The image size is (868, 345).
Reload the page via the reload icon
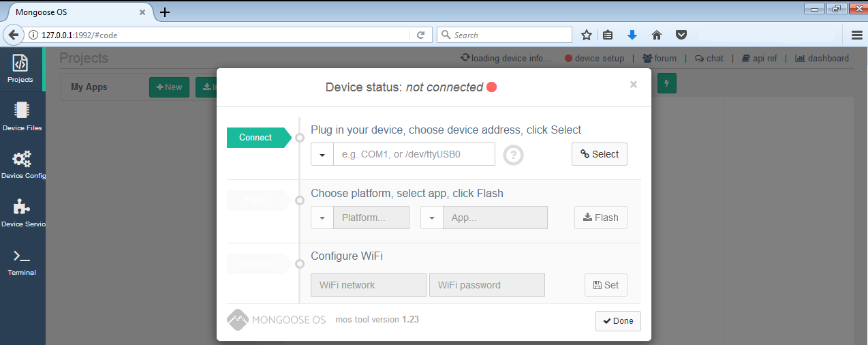[x=420, y=35]
